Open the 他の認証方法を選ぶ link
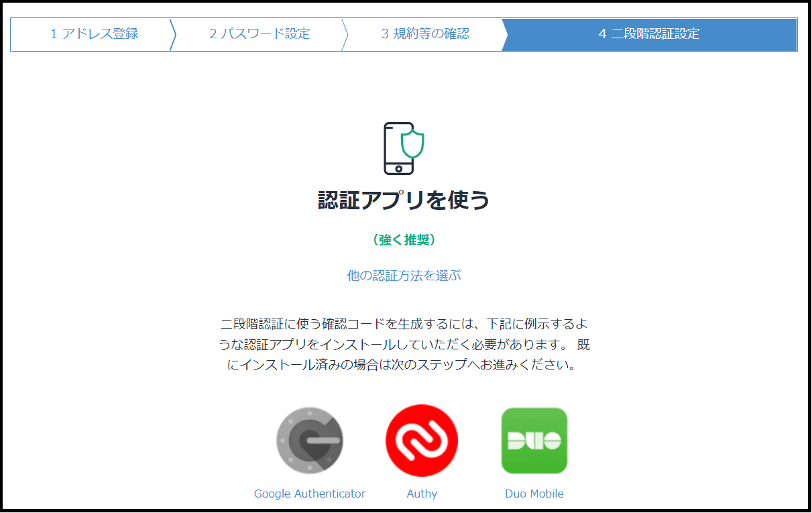Image resolution: width=812 pixels, height=513 pixels. coord(406,275)
